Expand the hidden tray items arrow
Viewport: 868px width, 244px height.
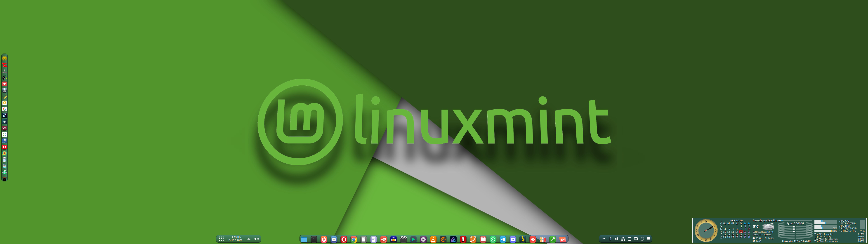click(x=249, y=239)
